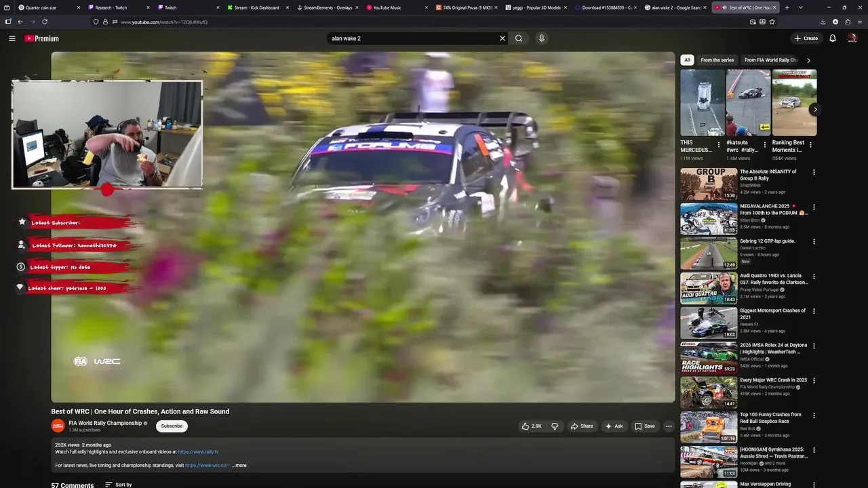The image size is (868, 488).
Task: Open the account avatar menu
Action: tap(852, 39)
